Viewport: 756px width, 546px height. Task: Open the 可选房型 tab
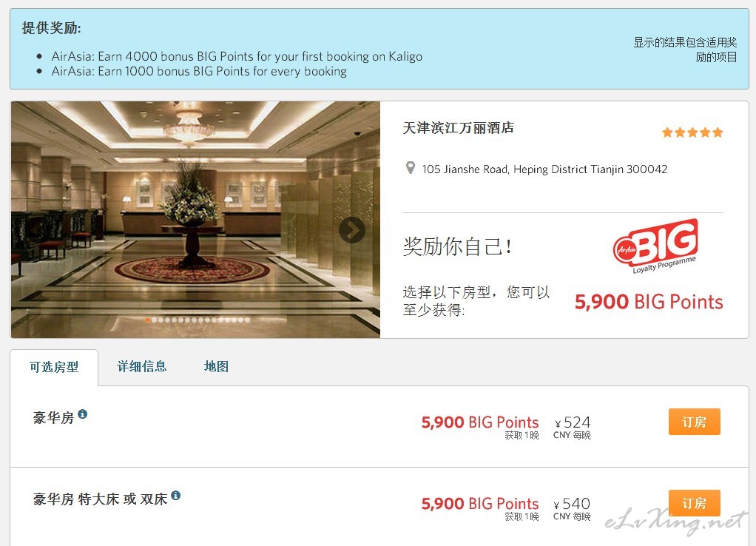point(54,367)
